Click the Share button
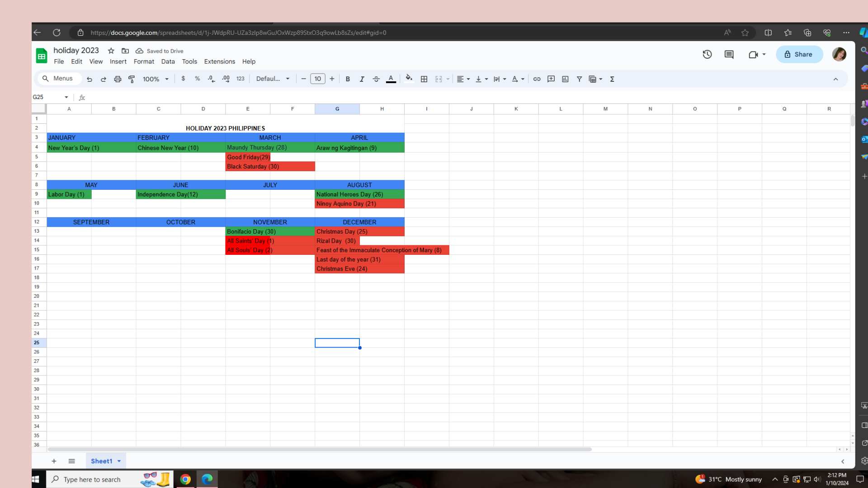 coord(799,54)
